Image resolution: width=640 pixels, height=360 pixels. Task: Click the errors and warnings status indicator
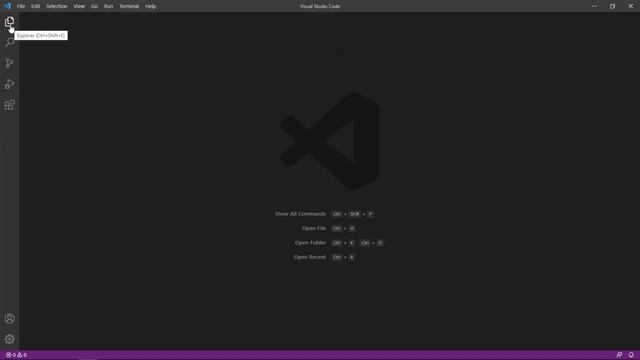pyautogui.click(x=16, y=355)
